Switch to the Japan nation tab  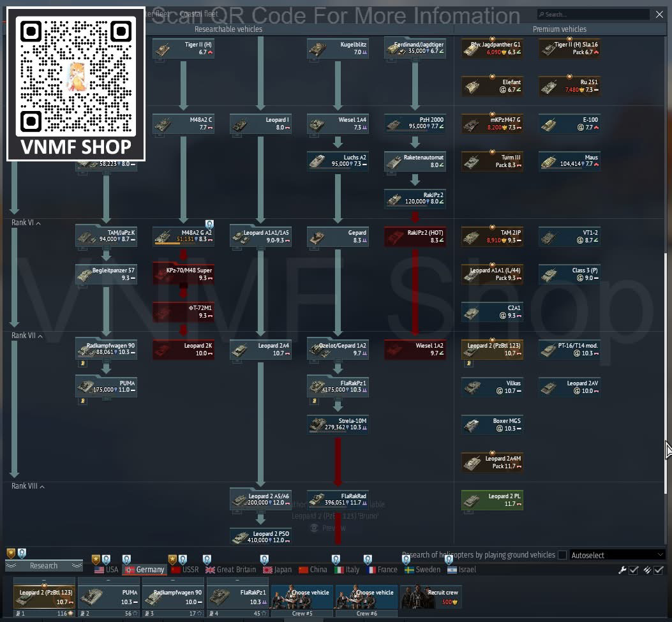277,570
